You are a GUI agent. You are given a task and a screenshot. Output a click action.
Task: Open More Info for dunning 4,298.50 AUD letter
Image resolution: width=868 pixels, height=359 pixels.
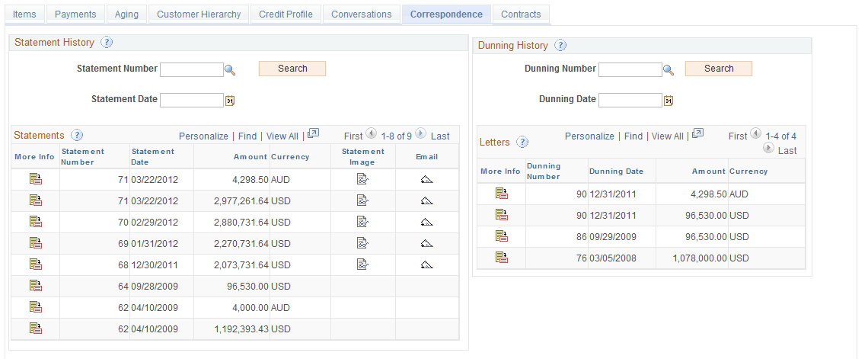click(x=502, y=194)
